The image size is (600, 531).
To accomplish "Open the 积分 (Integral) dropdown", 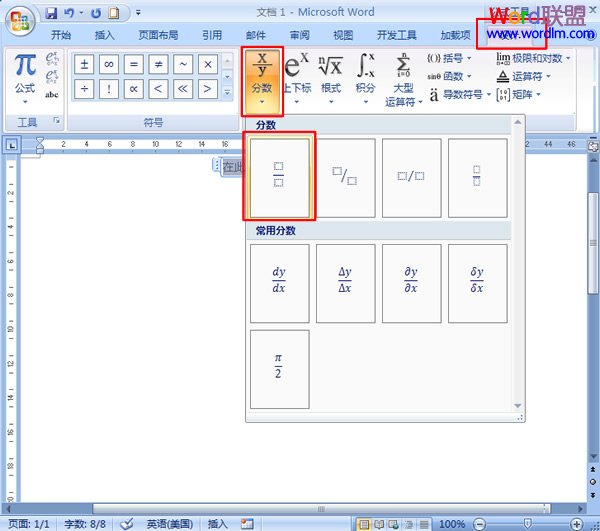I will [x=366, y=75].
